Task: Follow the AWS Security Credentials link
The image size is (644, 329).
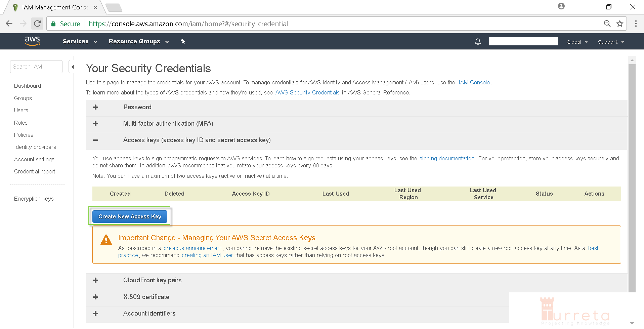Action: point(307,92)
